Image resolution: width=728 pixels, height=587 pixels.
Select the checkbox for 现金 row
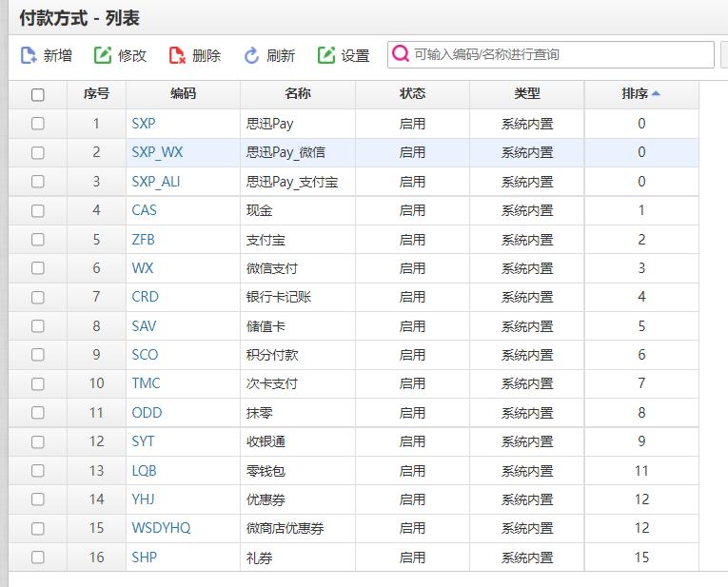[38, 210]
